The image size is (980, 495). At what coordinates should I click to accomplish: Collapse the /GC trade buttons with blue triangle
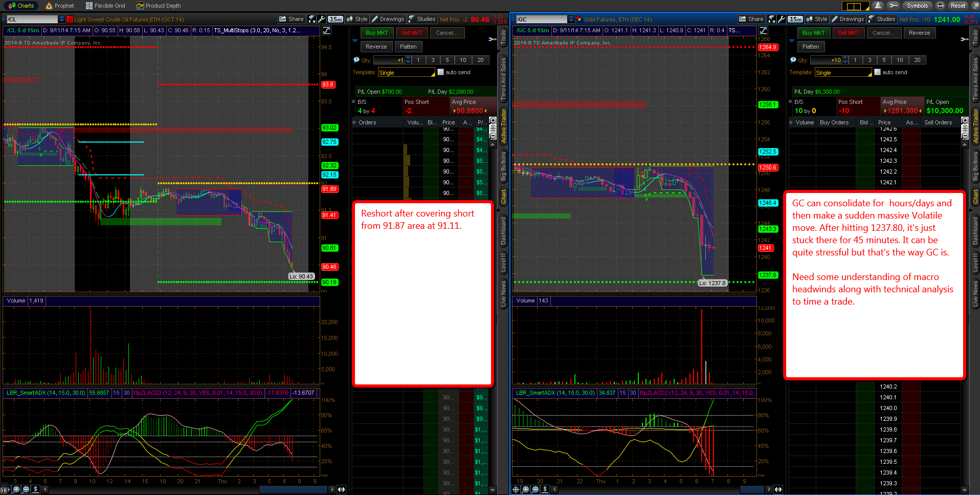click(792, 41)
